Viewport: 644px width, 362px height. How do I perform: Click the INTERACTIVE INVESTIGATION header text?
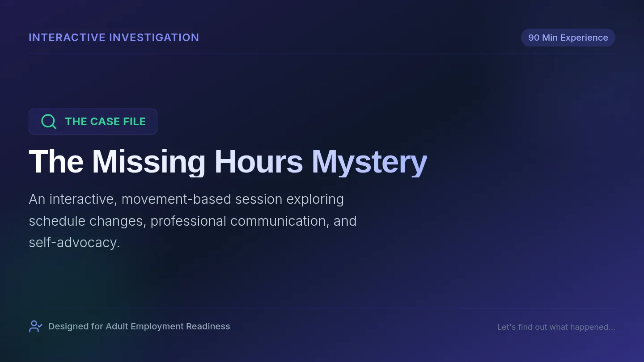(114, 38)
